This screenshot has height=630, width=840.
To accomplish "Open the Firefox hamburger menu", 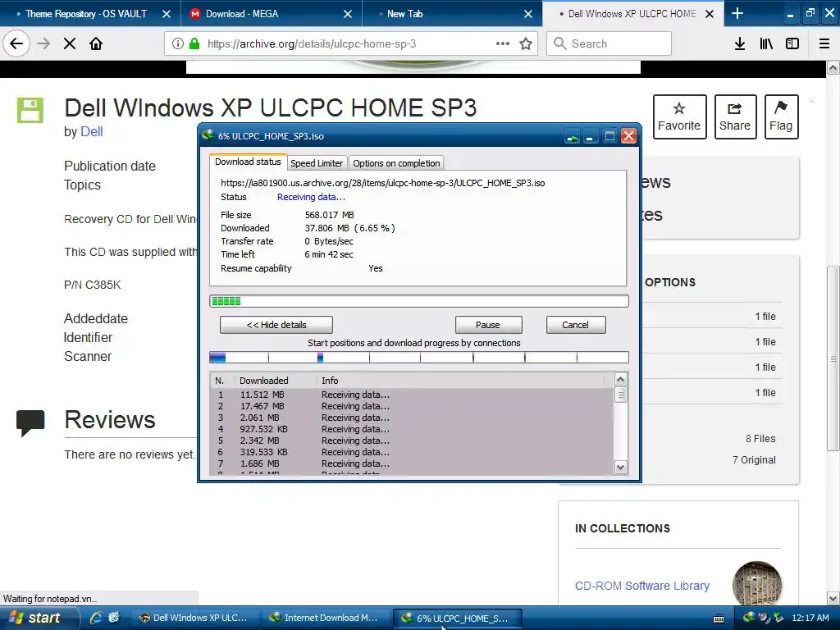I will point(824,43).
